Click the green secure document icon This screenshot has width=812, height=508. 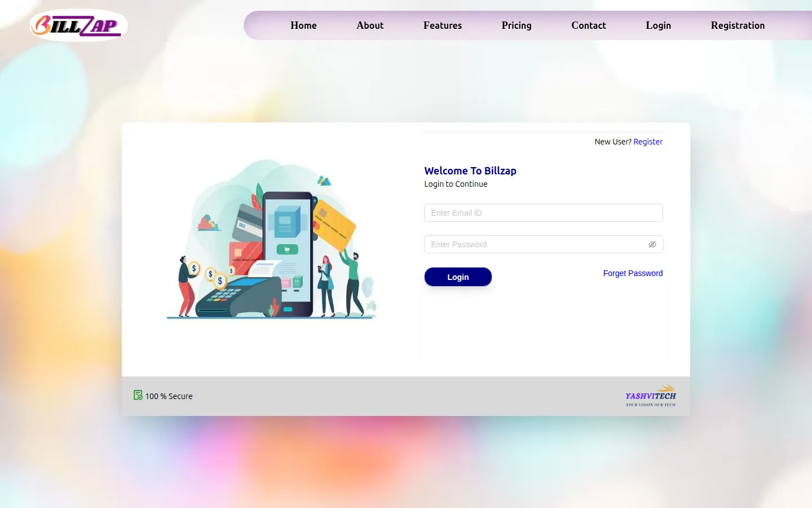pos(138,395)
